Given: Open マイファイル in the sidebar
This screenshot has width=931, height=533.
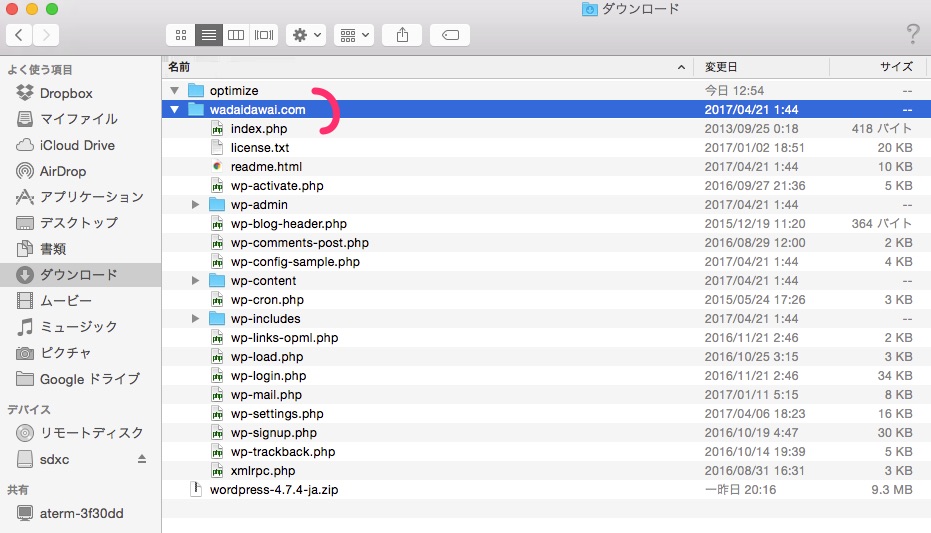Looking at the screenshot, I should pyautogui.click(x=66, y=119).
